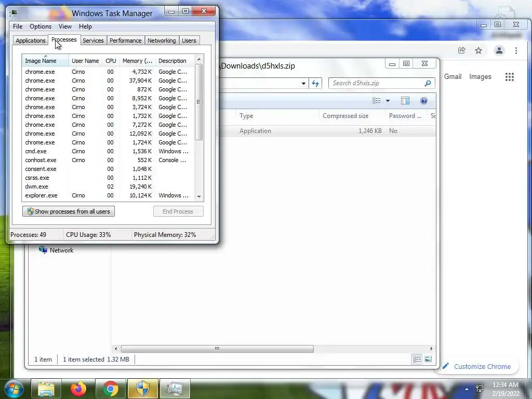Launch Firefox from the taskbar
This screenshot has width=532, height=399.
78,389
